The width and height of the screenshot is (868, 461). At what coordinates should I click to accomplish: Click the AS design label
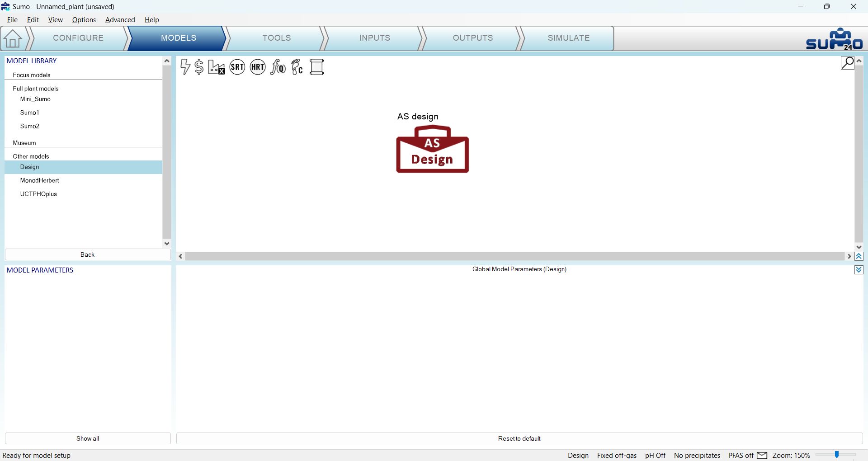(x=418, y=117)
